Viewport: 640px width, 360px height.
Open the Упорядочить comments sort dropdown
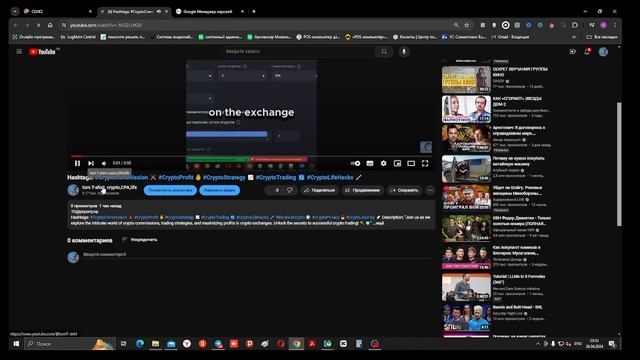coord(140,240)
